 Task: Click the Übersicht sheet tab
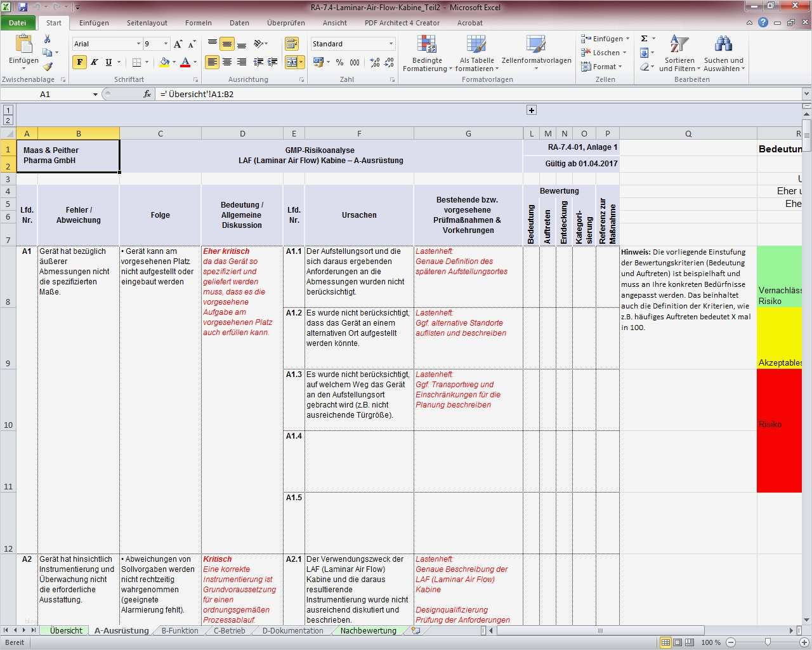click(x=64, y=630)
